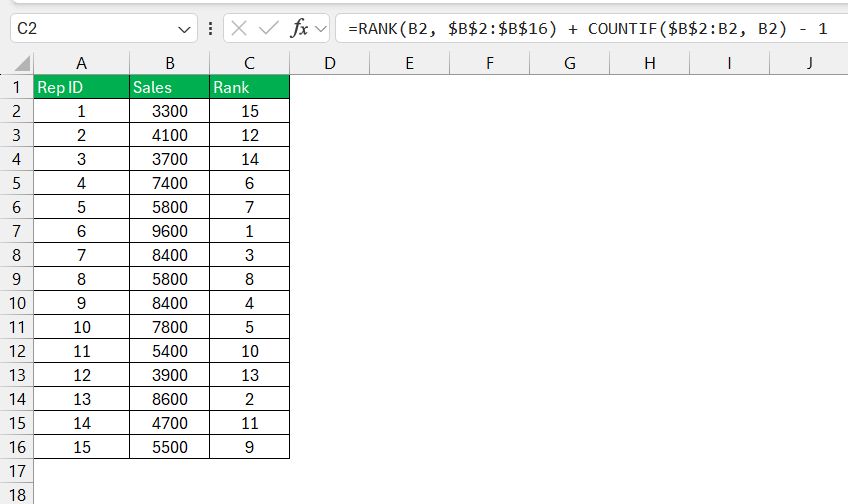
Task: Select column J header
Action: 809,63
